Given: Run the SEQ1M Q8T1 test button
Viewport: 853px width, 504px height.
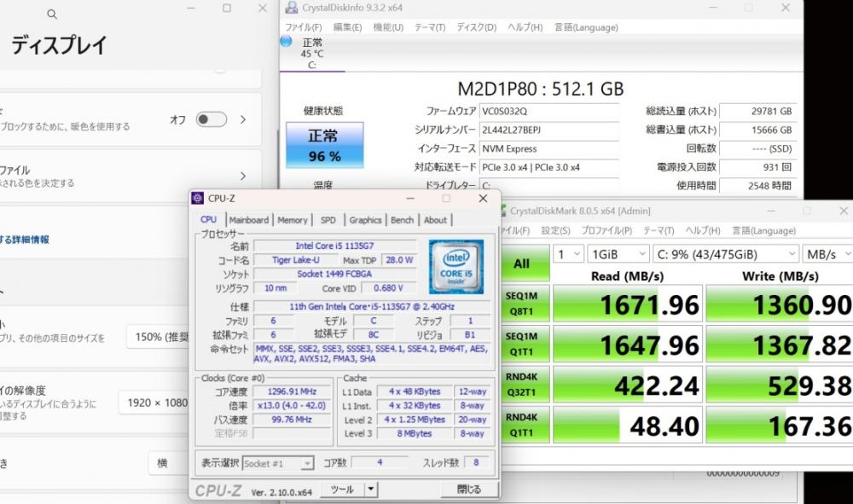Looking at the screenshot, I should (x=524, y=304).
